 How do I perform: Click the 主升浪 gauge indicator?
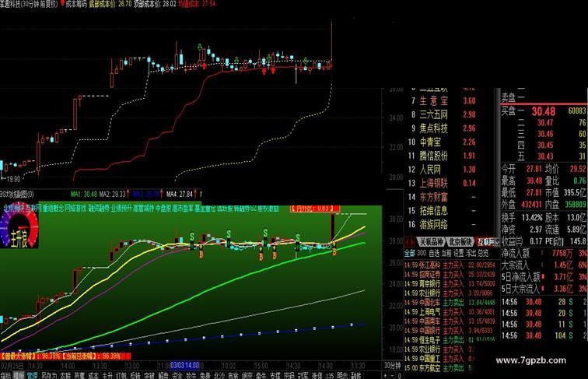coord(19,227)
